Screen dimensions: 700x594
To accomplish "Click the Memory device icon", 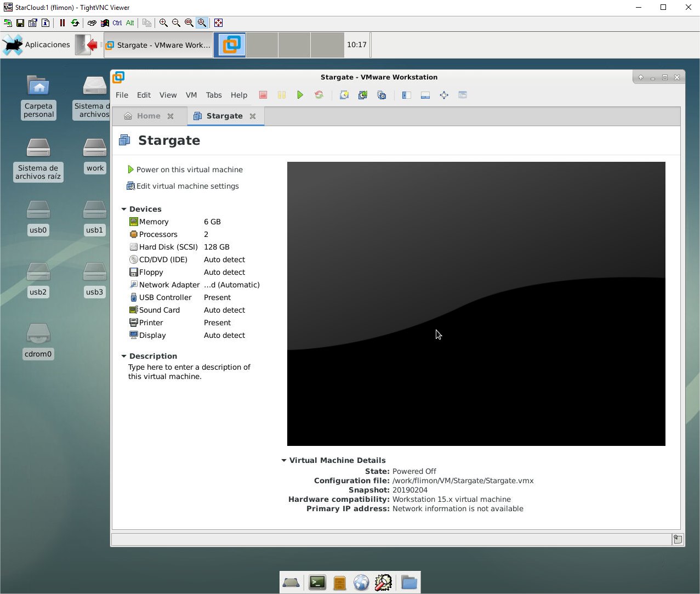I will click(x=133, y=222).
